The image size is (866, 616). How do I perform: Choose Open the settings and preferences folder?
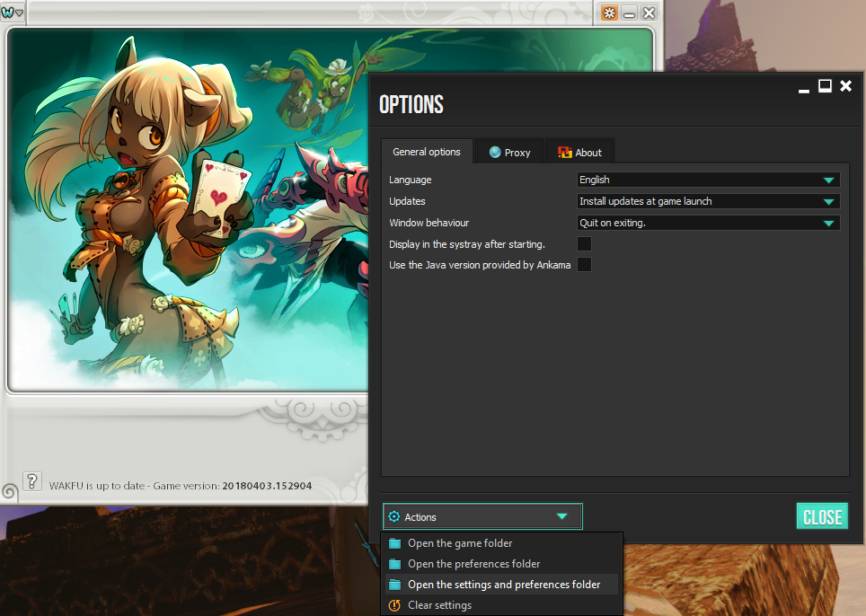(x=502, y=585)
